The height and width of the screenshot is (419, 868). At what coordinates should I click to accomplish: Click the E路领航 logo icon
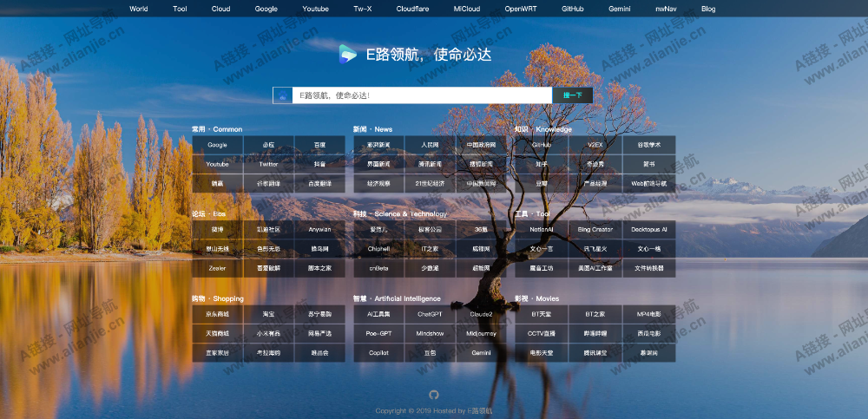tap(348, 55)
